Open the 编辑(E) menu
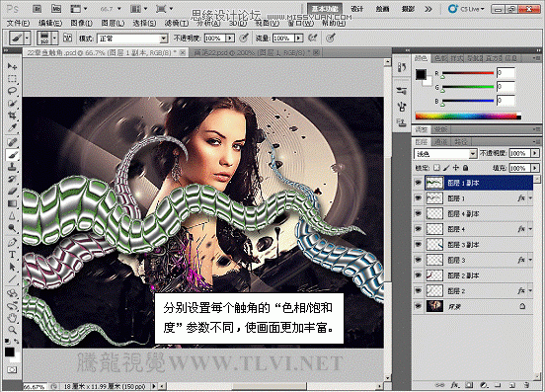This screenshot has height=392, width=545. tap(50, 23)
